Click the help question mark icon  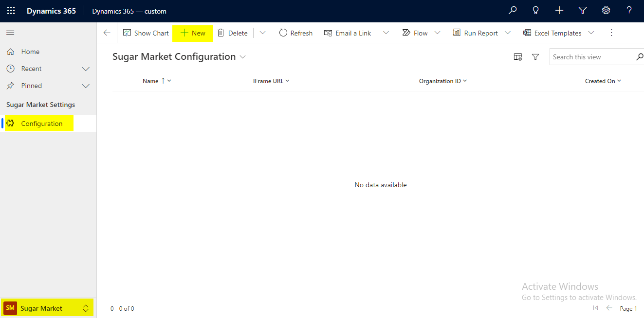click(x=629, y=11)
